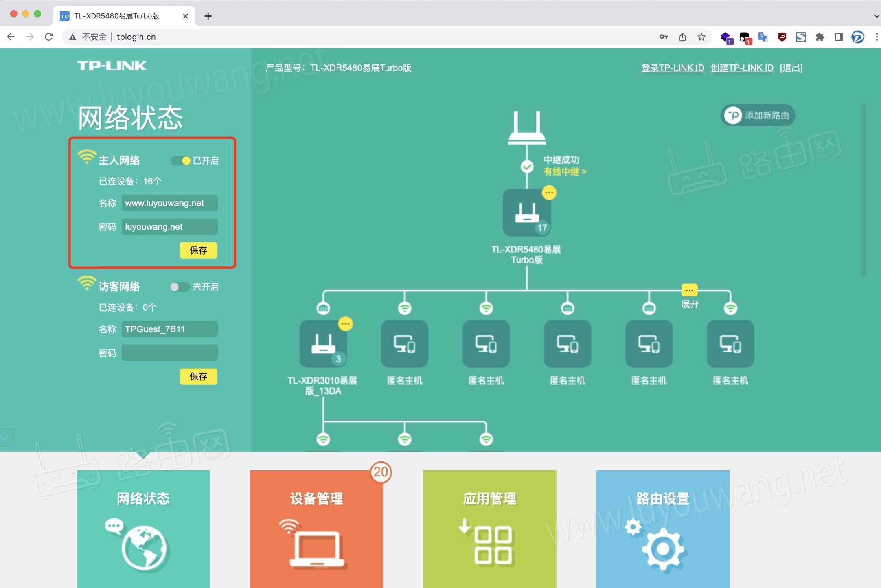Click the 创建TP-LINK ID link

741,68
